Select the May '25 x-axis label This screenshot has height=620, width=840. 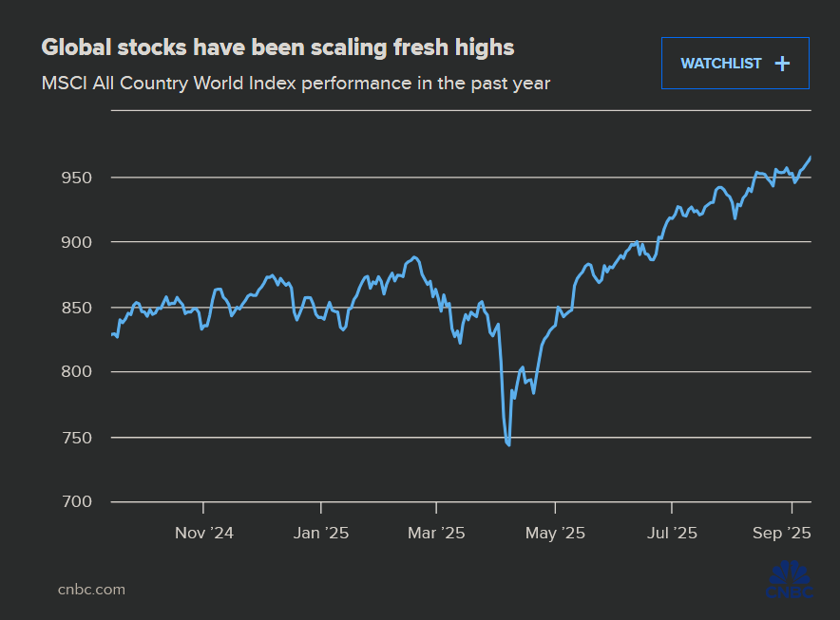[554, 533]
